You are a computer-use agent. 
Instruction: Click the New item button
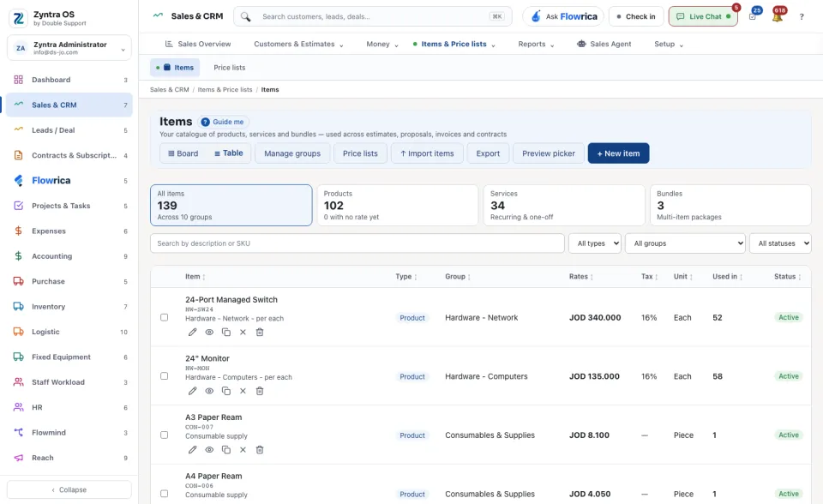(x=618, y=153)
